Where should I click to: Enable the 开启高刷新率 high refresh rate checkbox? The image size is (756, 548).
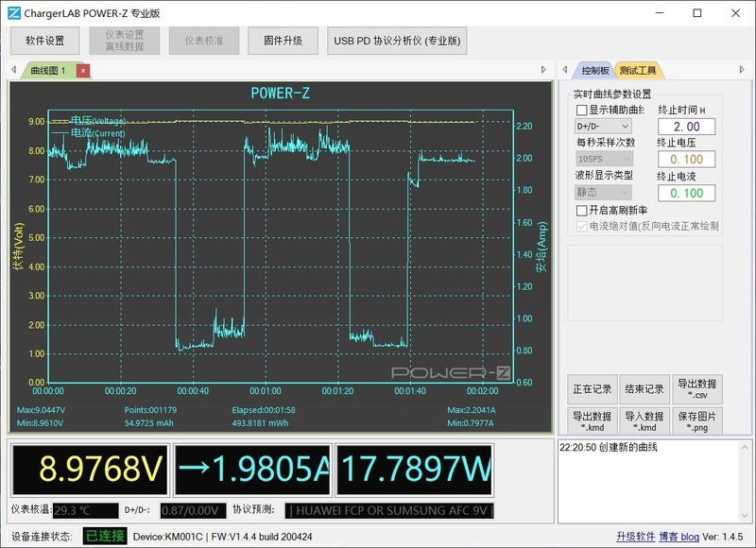click(579, 210)
